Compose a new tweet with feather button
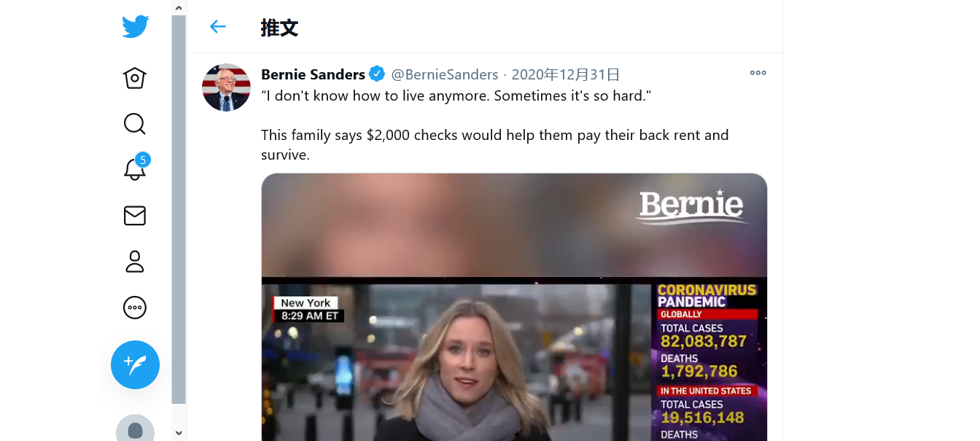980x441 pixels. [x=135, y=364]
